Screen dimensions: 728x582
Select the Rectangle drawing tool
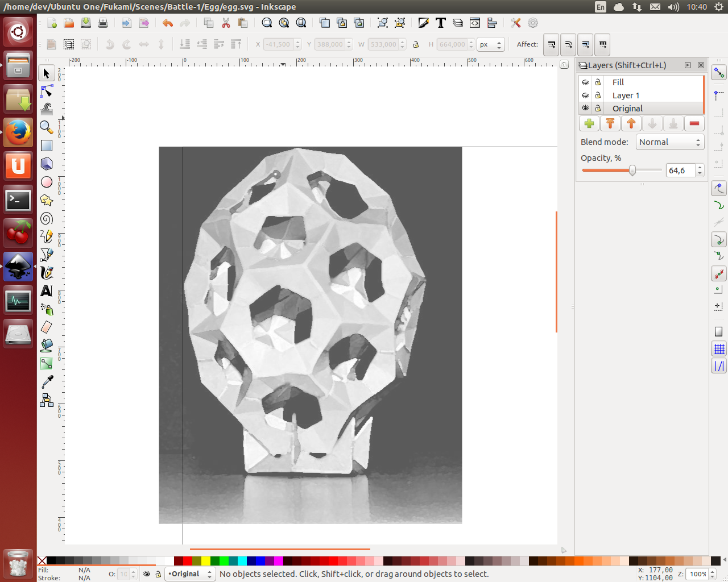pos(47,145)
